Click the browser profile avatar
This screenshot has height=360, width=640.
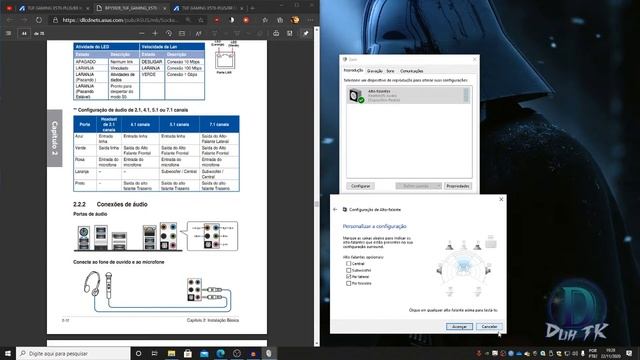tap(295, 20)
